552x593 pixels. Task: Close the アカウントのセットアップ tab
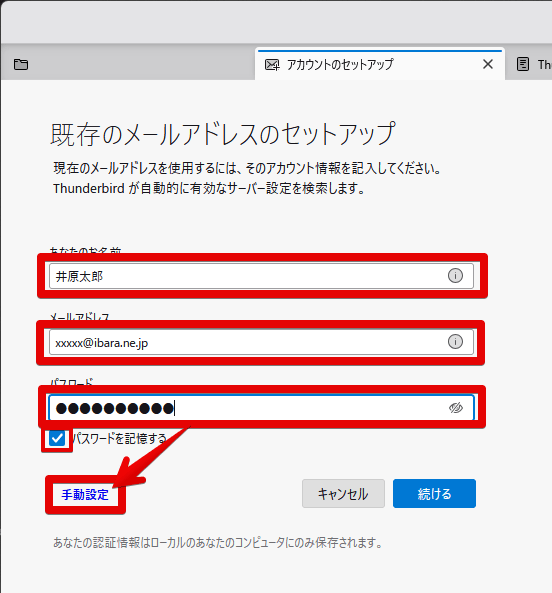[x=488, y=64]
